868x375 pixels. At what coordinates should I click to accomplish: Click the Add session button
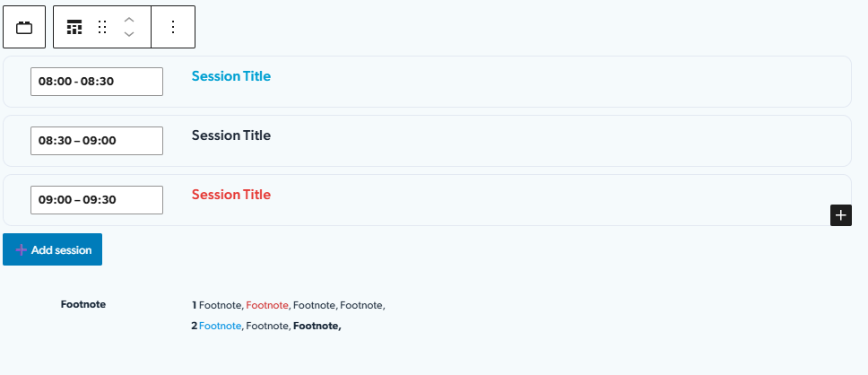52,250
